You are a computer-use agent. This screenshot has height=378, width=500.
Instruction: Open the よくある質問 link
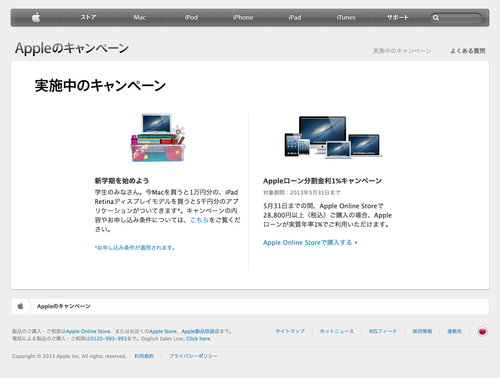point(468,51)
